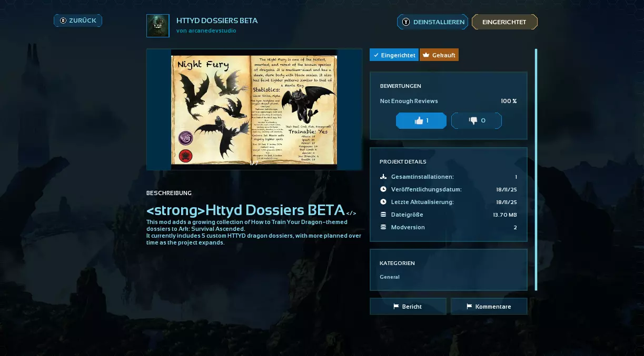Click the PROJEKT DETAILS section heading

[403, 161]
